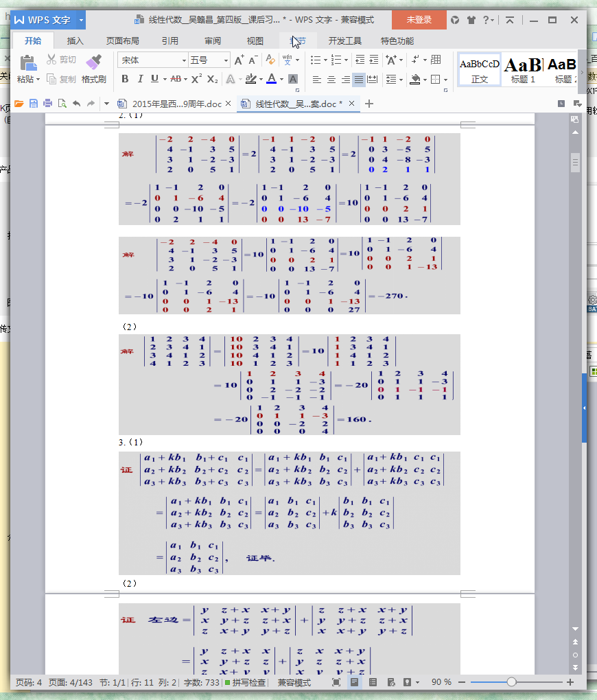Toggle Underline formatting
The height and width of the screenshot is (700, 597).
pos(154,79)
